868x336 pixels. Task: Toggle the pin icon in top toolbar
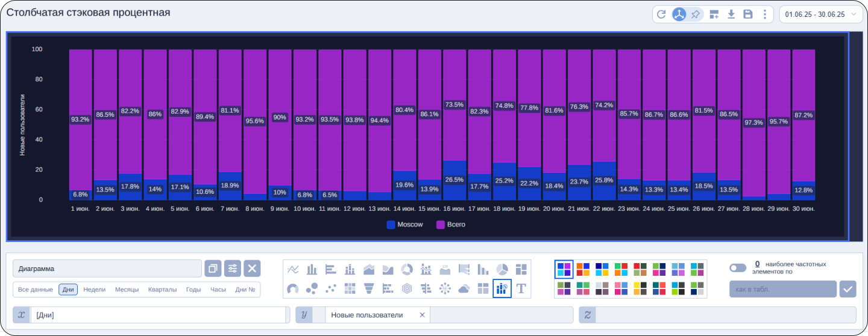click(x=696, y=14)
